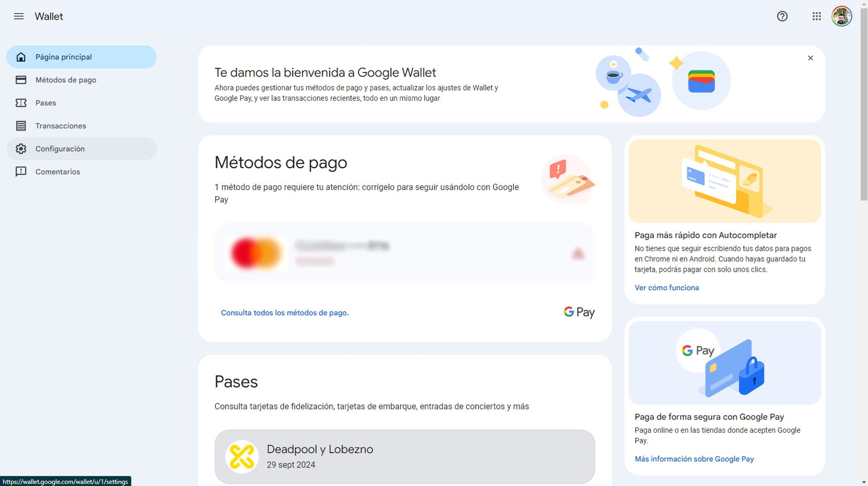Click the Mastercard logo in payment methods
The image size is (868, 486).
[256, 253]
